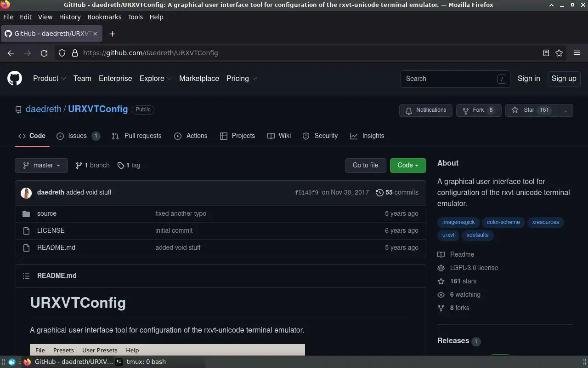Open the Firefox Tools menu
This screenshot has height=368, width=588.
click(x=135, y=17)
